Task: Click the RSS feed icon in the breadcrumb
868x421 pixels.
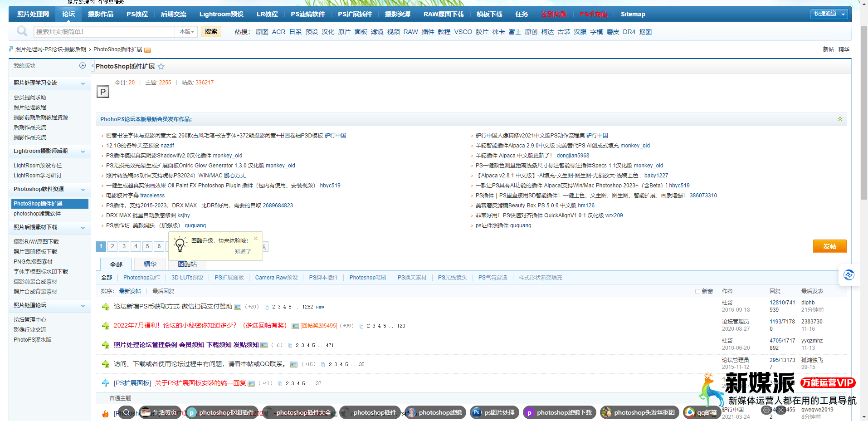Action: 147,50
